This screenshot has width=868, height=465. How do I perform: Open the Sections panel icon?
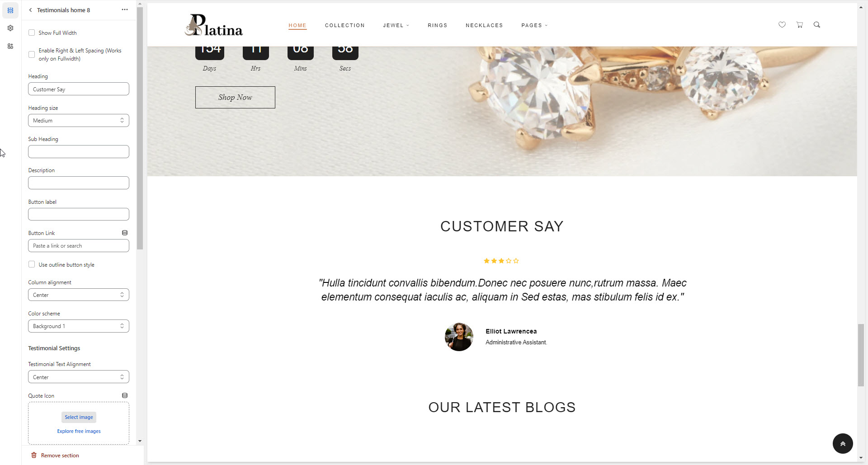tap(10, 10)
